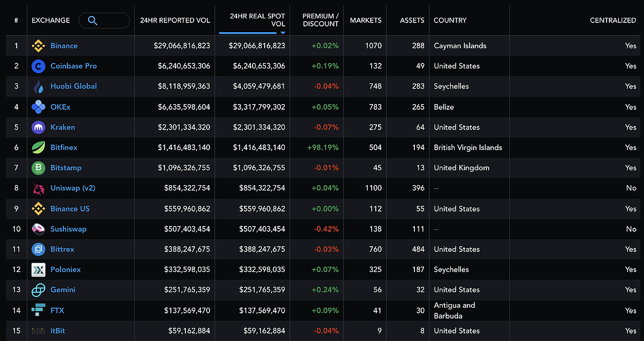
Task: Click the OKEx logo icon
Action: click(x=39, y=107)
